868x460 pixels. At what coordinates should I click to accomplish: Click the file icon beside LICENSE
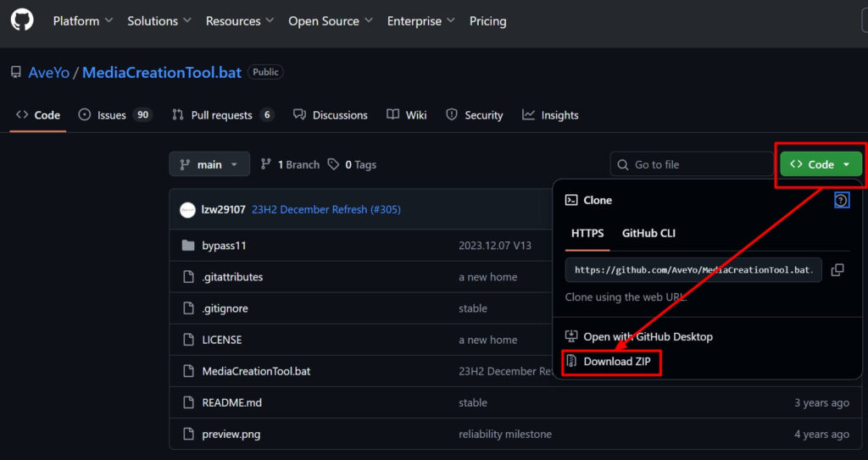[188, 340]
